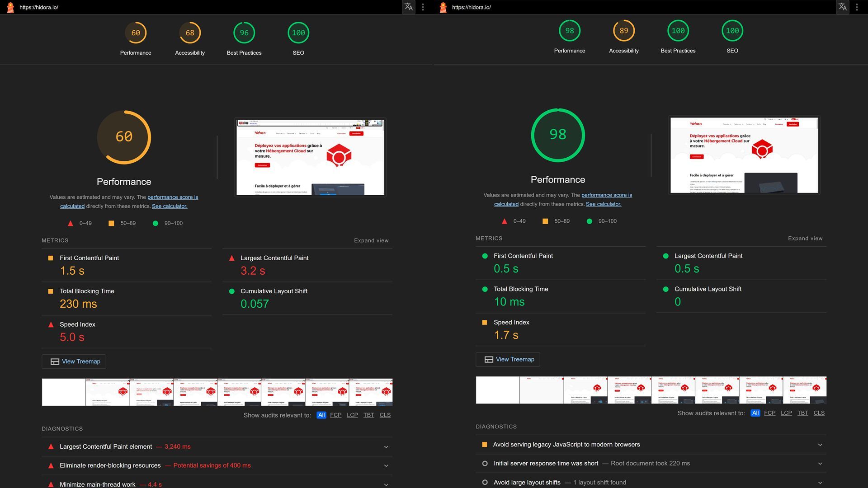Click Accessibility gauge scoring 68
868x488 pixels.
[x=190, y=33]
